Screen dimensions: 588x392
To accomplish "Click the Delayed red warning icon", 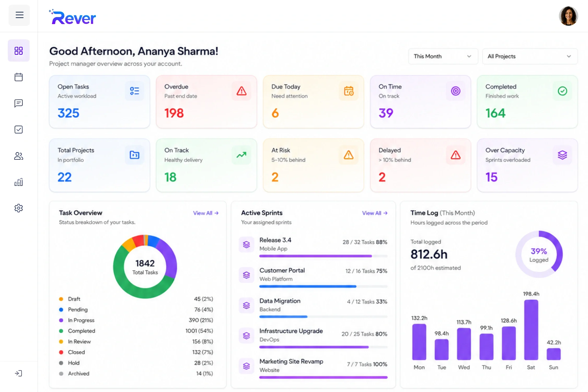I will [456, 155].
